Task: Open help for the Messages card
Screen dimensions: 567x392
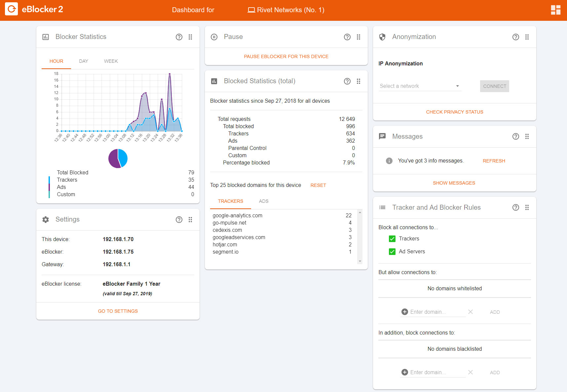Action: click(516, 136)
